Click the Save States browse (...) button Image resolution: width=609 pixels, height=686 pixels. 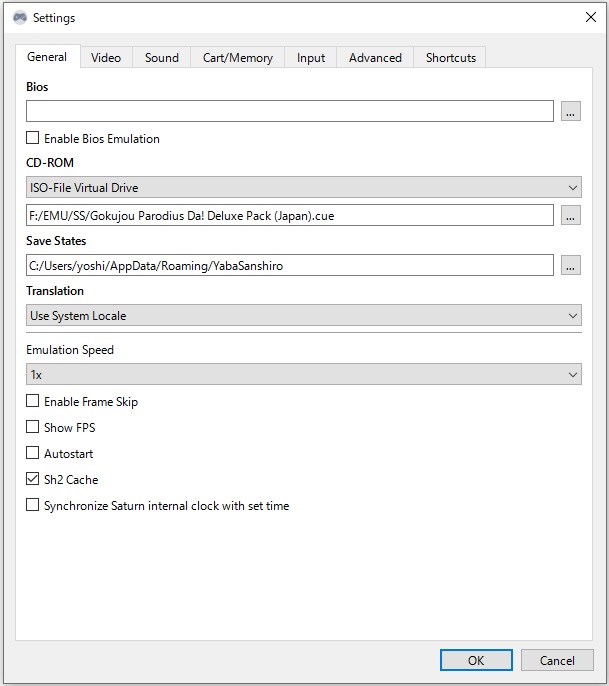(571, 265)
